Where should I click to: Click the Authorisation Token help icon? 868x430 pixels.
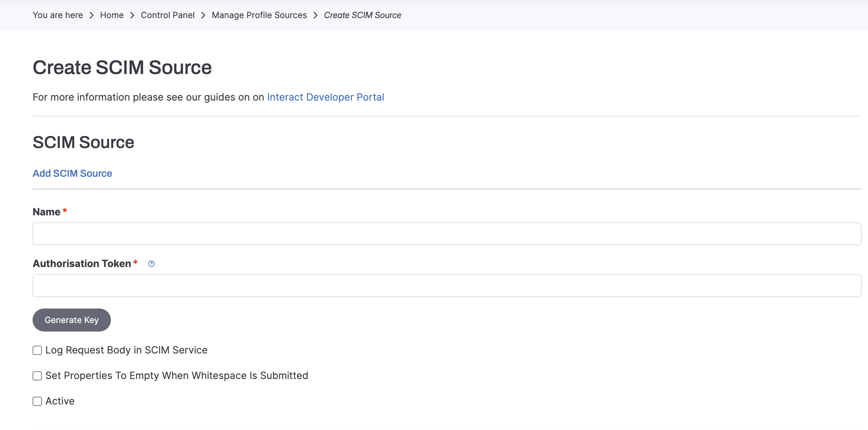point(151,264)
